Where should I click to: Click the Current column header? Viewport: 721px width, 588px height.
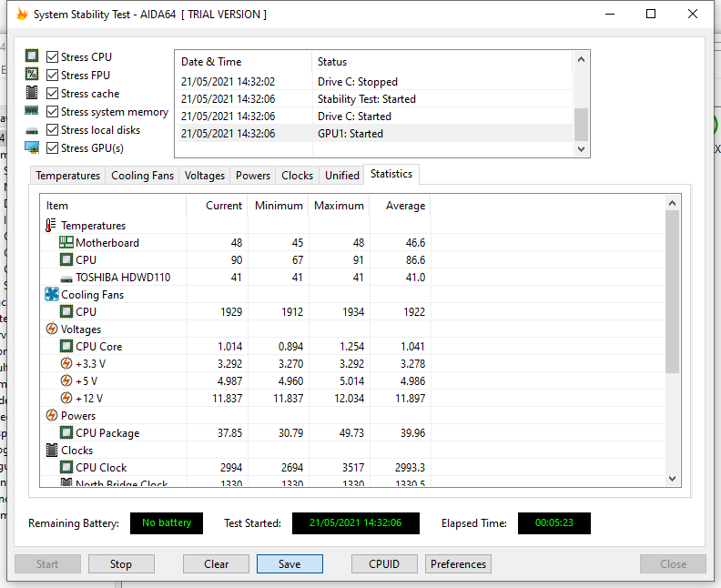coord(217,206)
